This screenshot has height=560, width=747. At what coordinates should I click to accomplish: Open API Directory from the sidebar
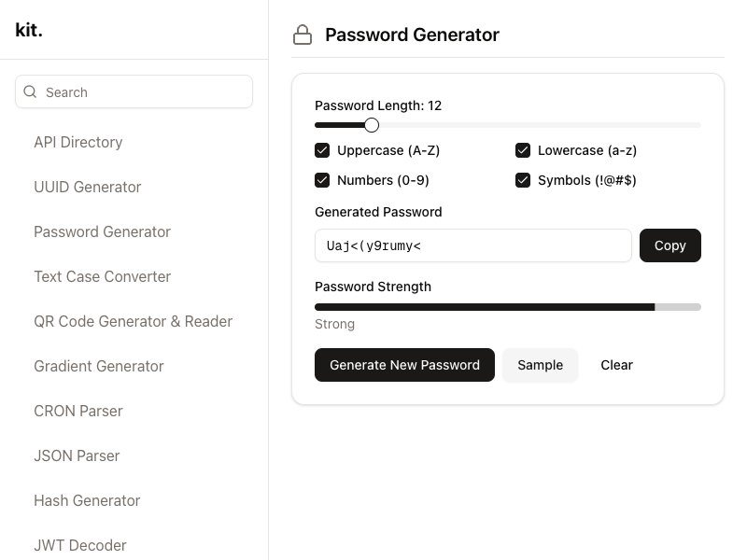78,142
